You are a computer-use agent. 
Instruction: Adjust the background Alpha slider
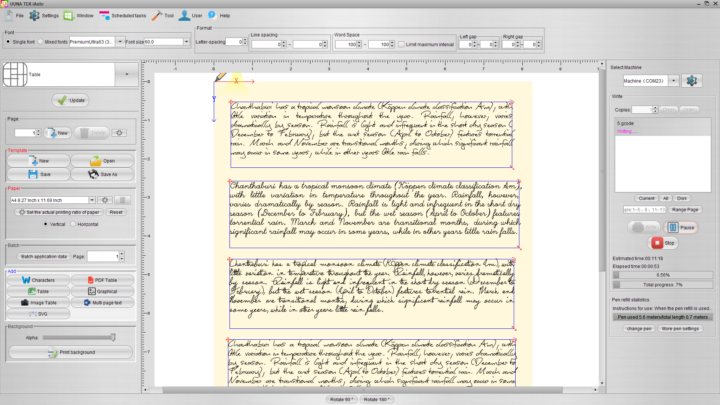pyautogui.click(x=112, y=338)
